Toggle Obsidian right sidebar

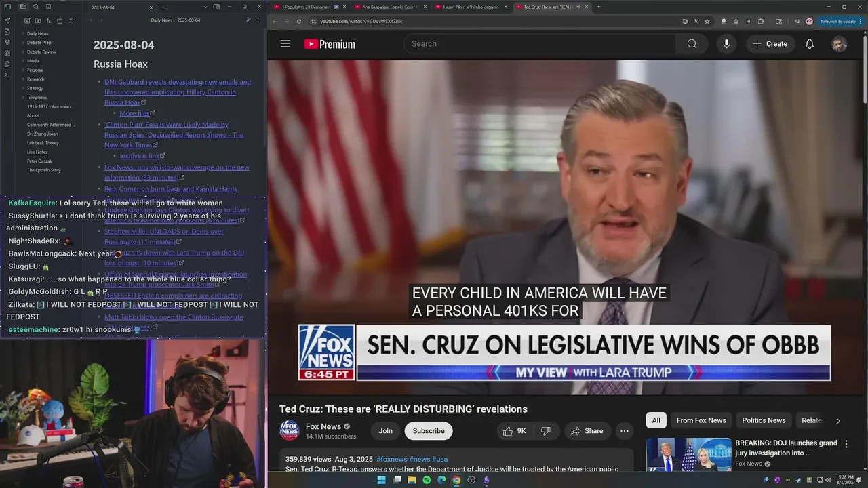pos(216,7)
